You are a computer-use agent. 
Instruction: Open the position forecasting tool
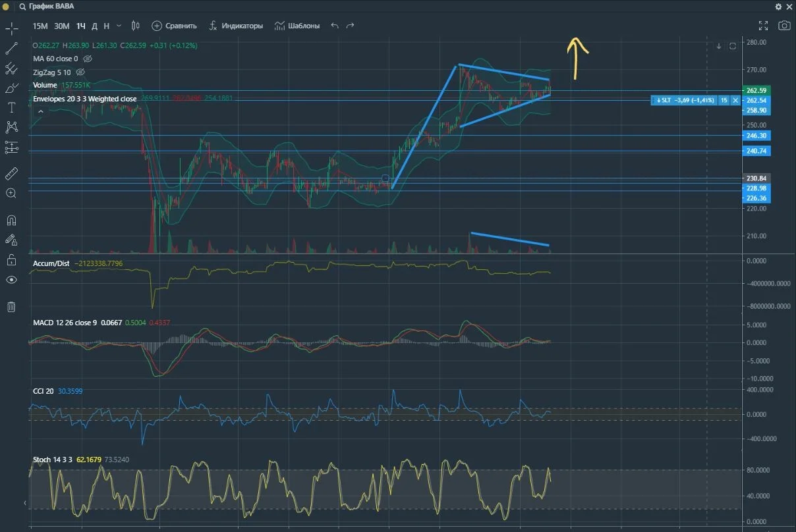click(11, 147)
